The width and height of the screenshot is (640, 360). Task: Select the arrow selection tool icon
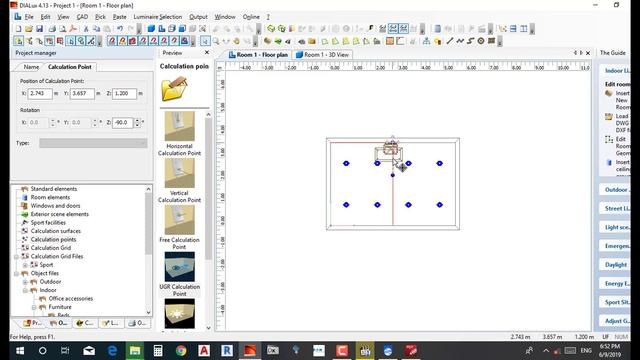coord(205,41)
